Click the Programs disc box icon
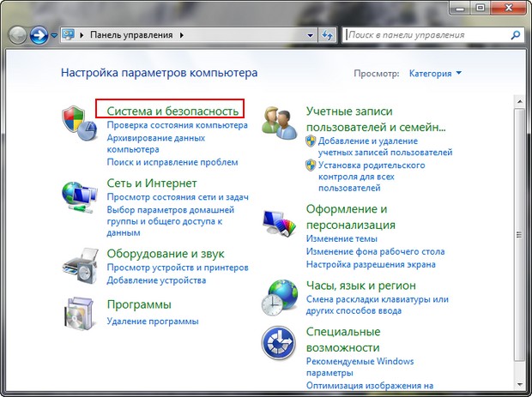The height and width of the screenshot is (397, 532). click(79, 313)
